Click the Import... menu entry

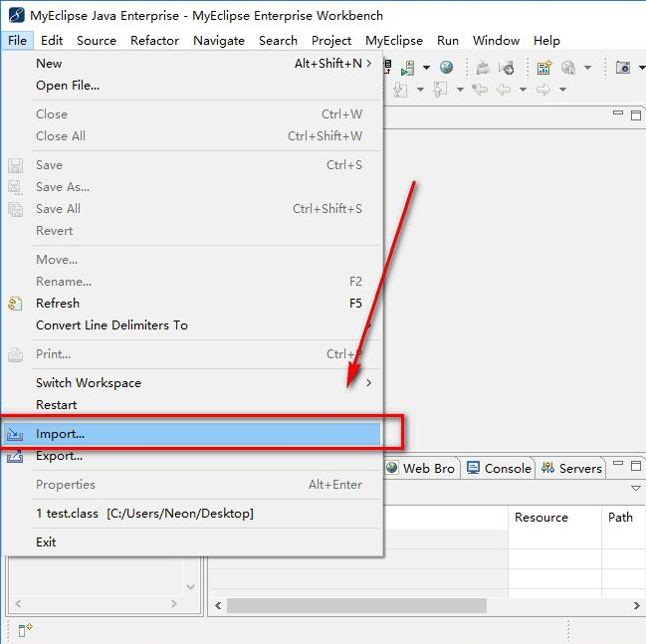click(60, 434)
